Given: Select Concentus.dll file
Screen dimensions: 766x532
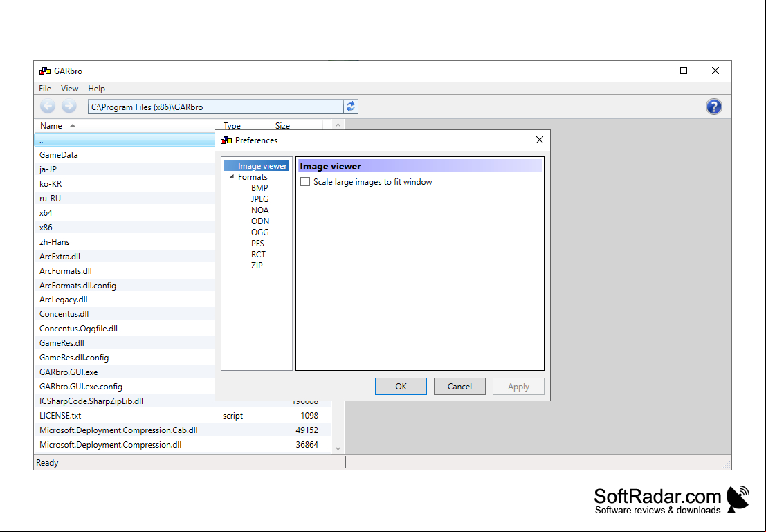Looking at the screenshot, I should (x=125, y=314).
